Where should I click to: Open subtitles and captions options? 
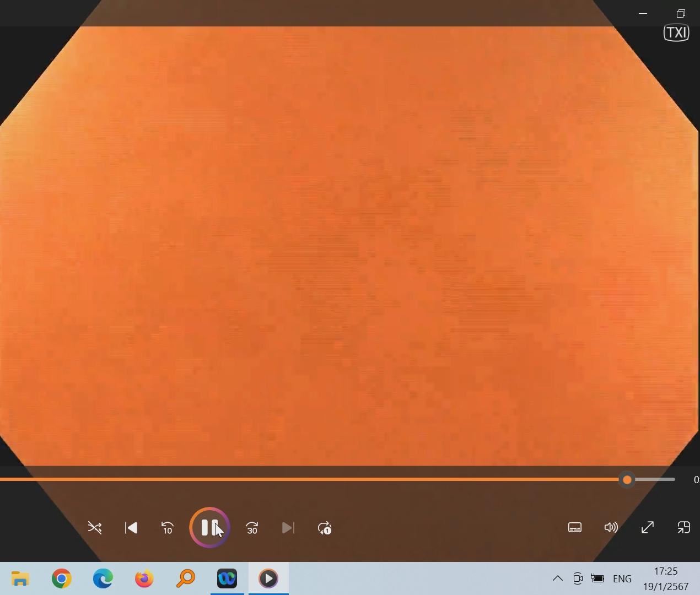pos(575,527)
